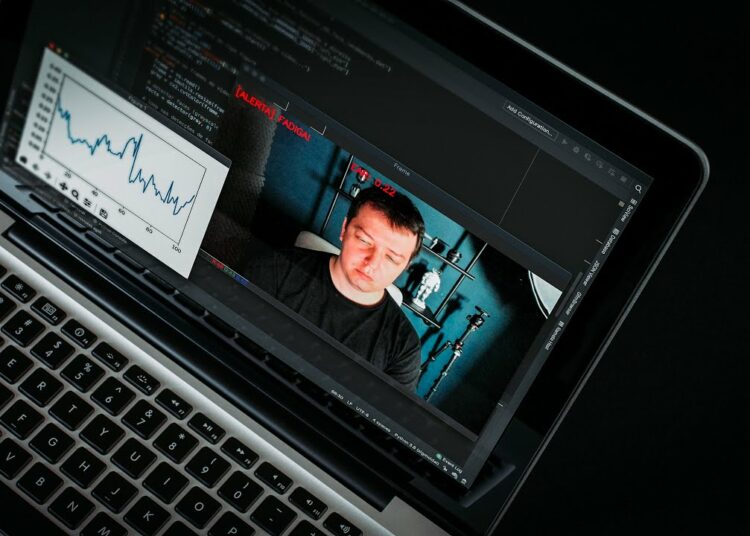
Task: Click the matplotlib Home reset view icon
Action: pos(26,162)
